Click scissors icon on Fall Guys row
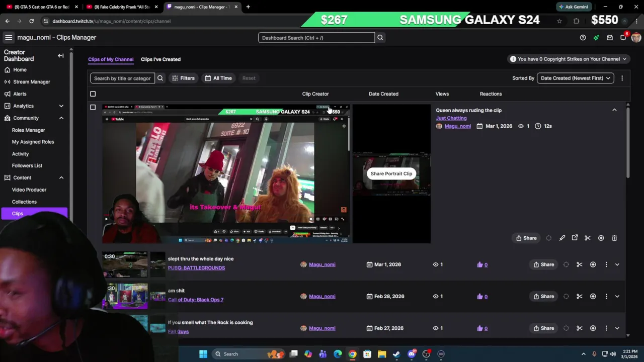This screenshot has height=362, width=644. click(579, 328)
